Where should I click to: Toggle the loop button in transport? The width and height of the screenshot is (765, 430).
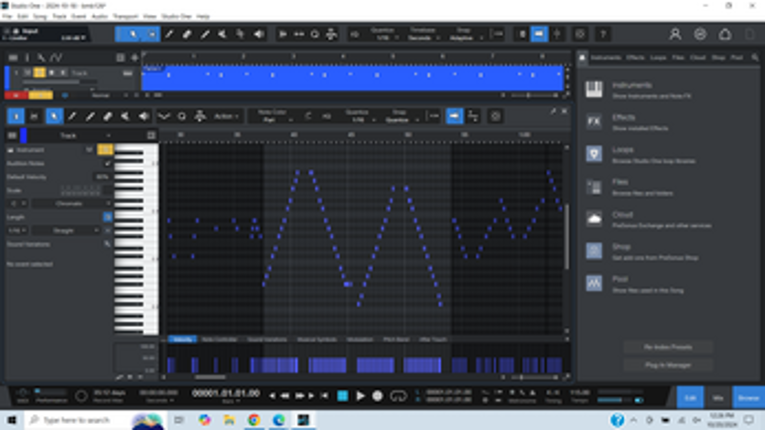398,396
